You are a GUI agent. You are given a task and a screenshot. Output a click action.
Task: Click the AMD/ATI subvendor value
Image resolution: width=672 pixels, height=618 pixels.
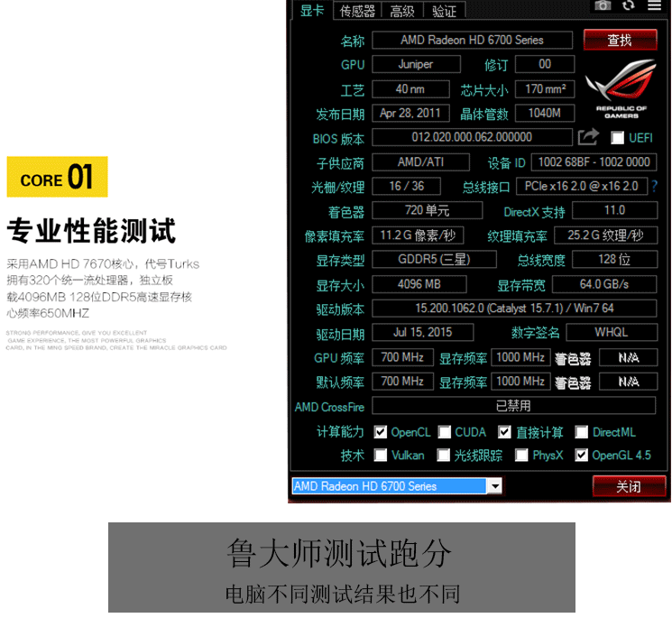pyautogui.click(x=421, y=162)
